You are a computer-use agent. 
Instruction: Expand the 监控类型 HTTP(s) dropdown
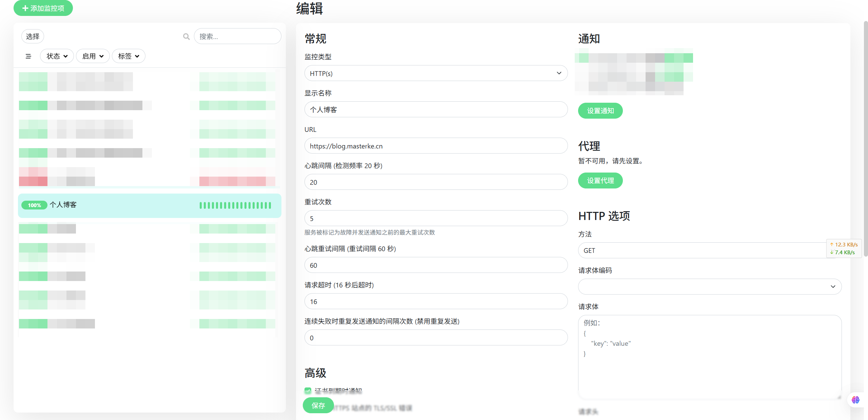436,73
